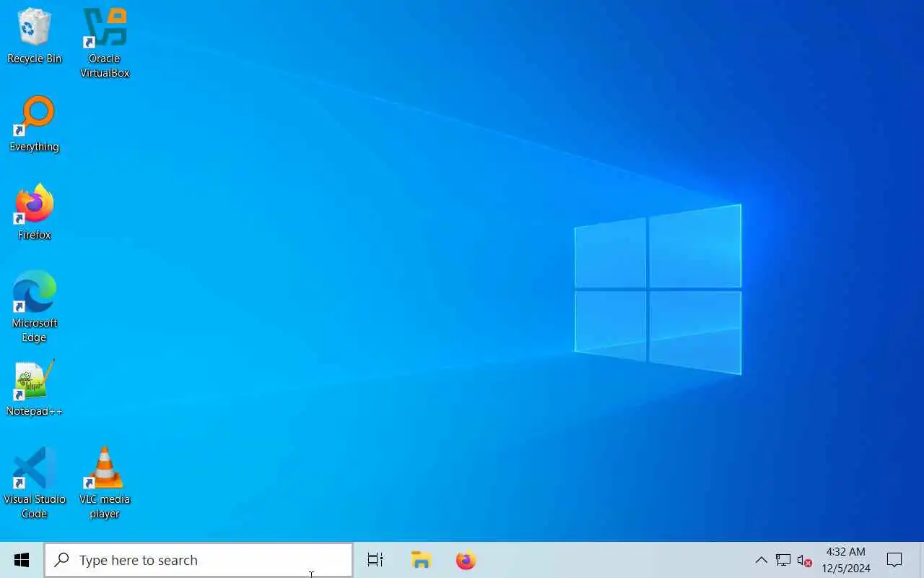Open File Explorer from the taskbar
The image size is (924, 578).
click(421, 560)
